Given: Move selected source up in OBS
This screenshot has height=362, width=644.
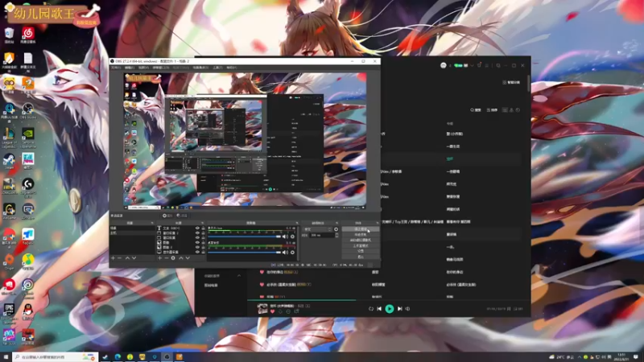Looking at the screenshot, I should [180, 258].
